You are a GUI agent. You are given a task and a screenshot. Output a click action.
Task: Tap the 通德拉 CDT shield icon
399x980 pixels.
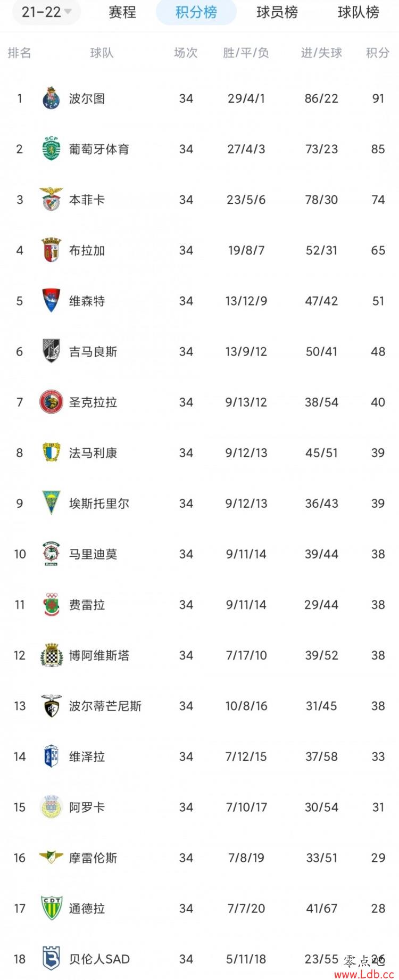[x=51, y=908]
